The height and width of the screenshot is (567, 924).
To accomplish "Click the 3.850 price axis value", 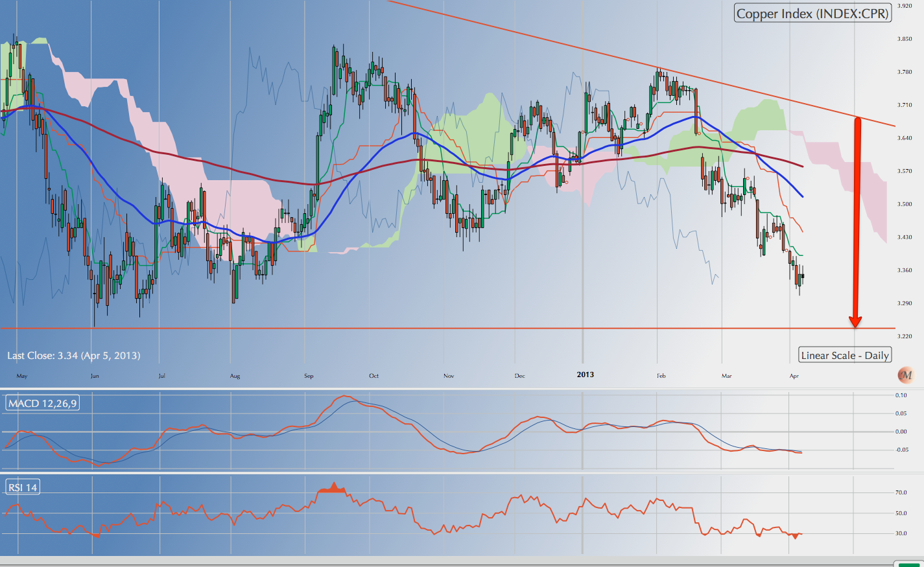I will click(905, 39).
